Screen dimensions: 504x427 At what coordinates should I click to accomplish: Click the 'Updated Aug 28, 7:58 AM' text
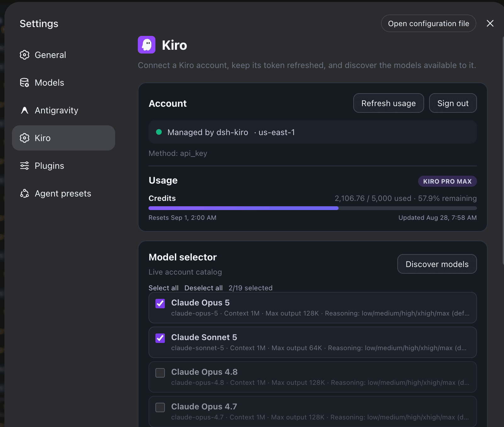pos(438,218)
